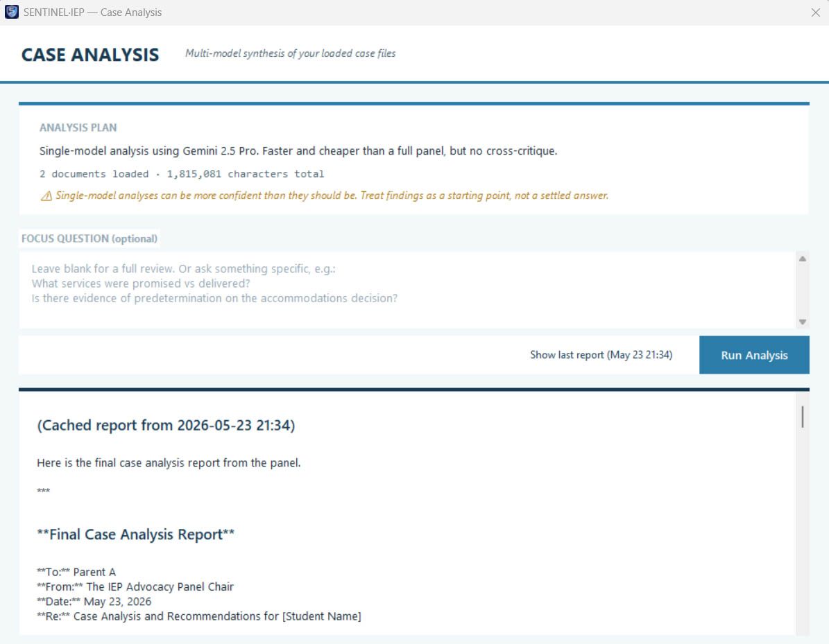The height and width of the screenshot is (644, 829).
Task: Click the '**To:** Parent A' line
Action: coord(76,572)
